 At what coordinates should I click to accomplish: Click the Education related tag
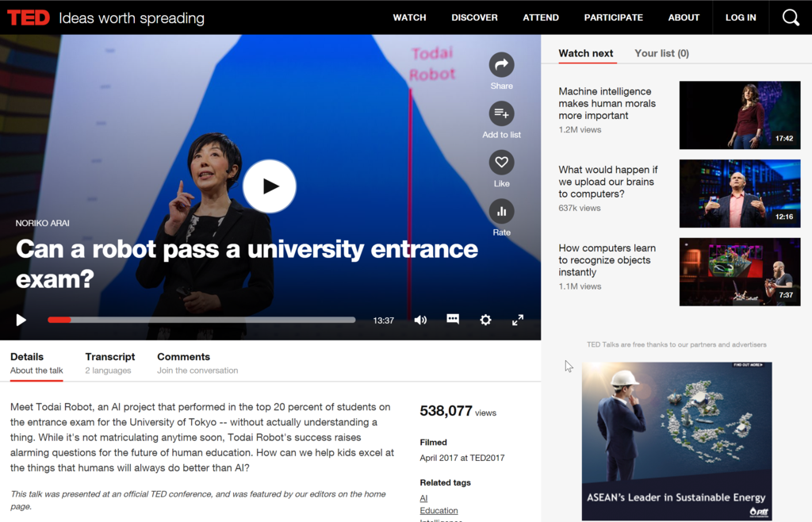439,511
